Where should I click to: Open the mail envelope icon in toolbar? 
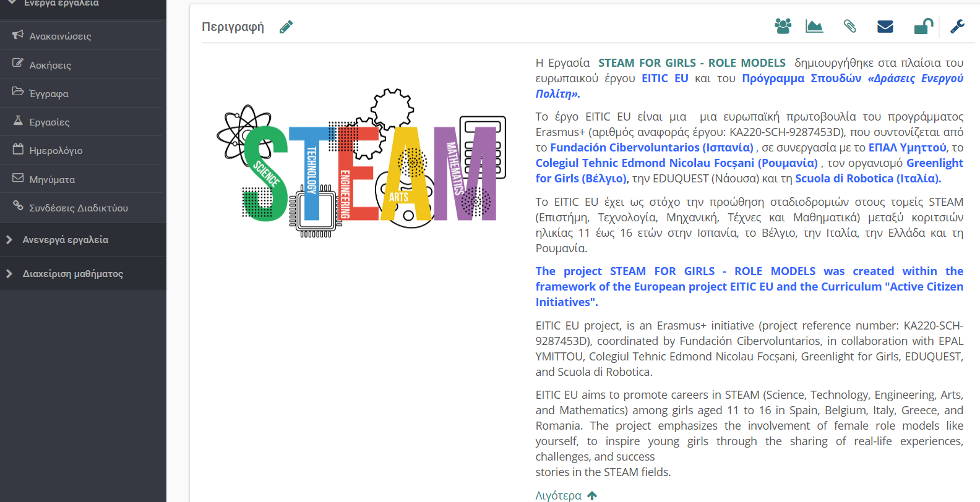click(885, 26)
